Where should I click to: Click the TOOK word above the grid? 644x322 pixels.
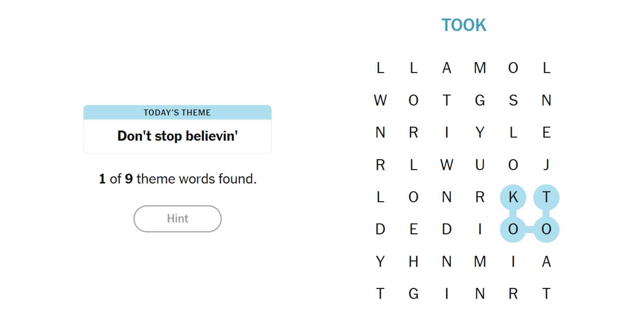point(464,25)
